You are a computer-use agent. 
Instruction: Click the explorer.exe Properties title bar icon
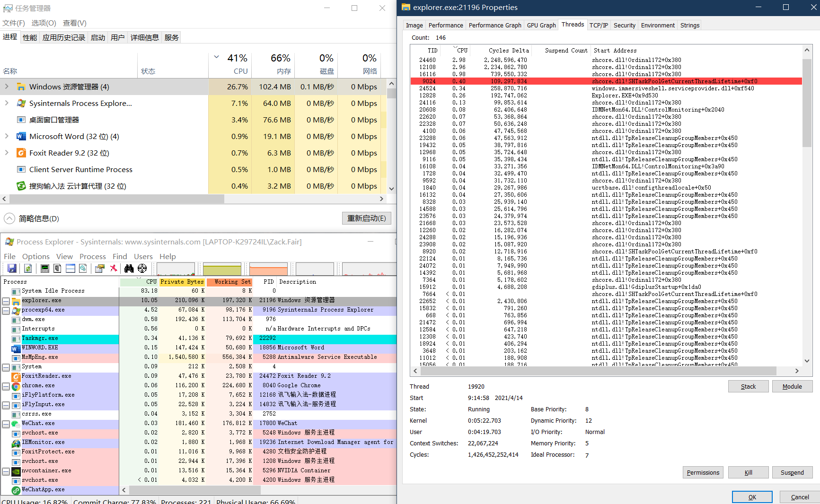pos(406,7)
